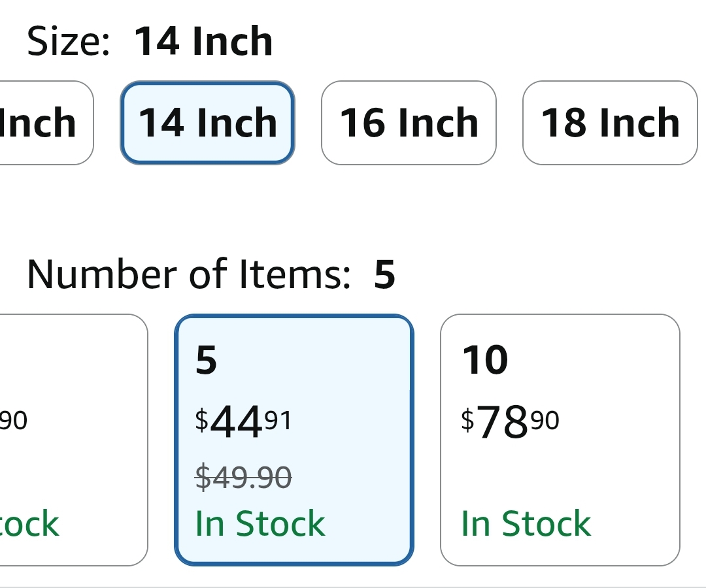This screenshot has width=706, height=588.
Task: Click the cut-off green 'tock' stock text
Action: click(x=29, y=524)
